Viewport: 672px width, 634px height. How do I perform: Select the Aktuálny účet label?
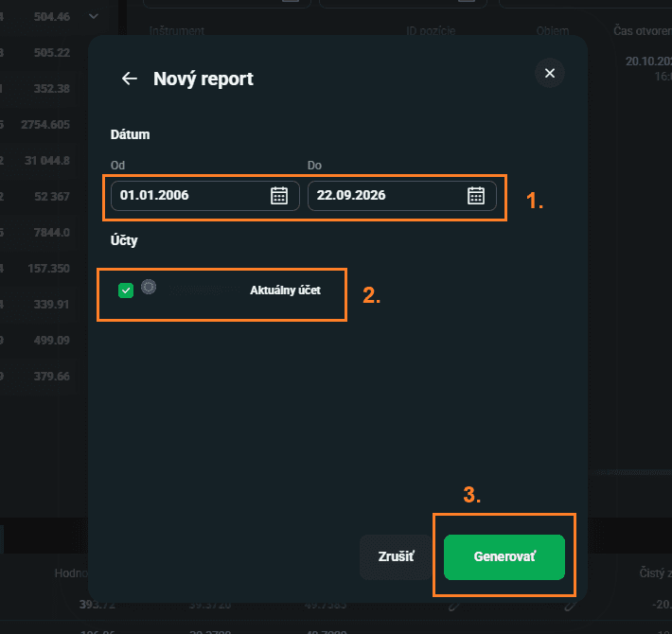tap(285, 291)
